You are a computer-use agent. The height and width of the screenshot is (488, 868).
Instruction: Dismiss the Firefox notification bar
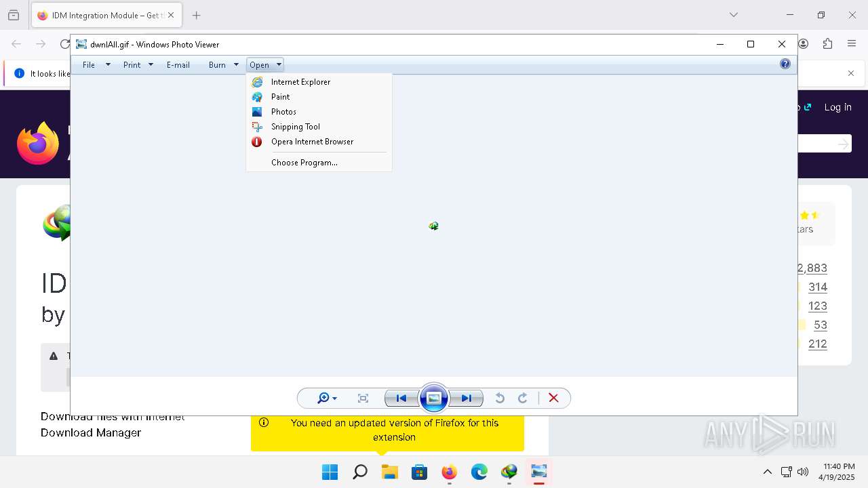(851, 73)
